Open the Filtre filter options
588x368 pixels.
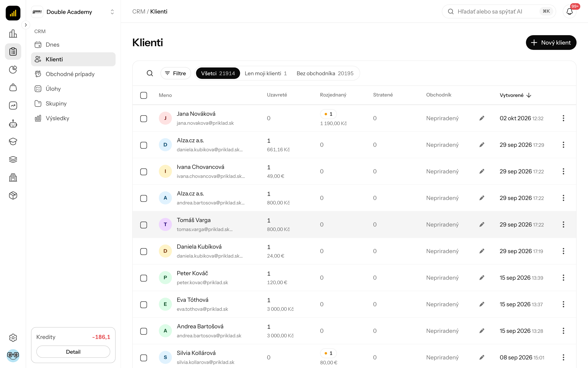point(175,73)
